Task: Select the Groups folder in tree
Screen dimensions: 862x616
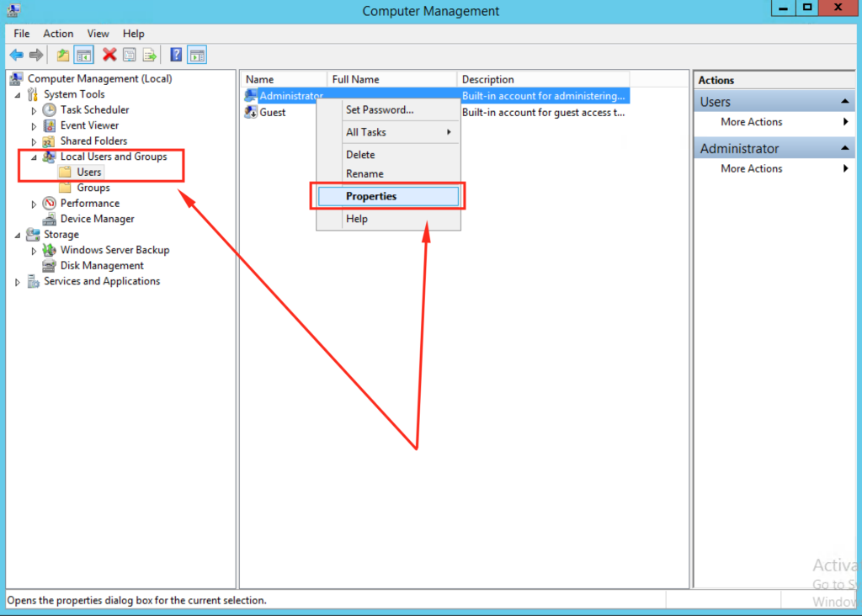Action: tap(93, 189)
